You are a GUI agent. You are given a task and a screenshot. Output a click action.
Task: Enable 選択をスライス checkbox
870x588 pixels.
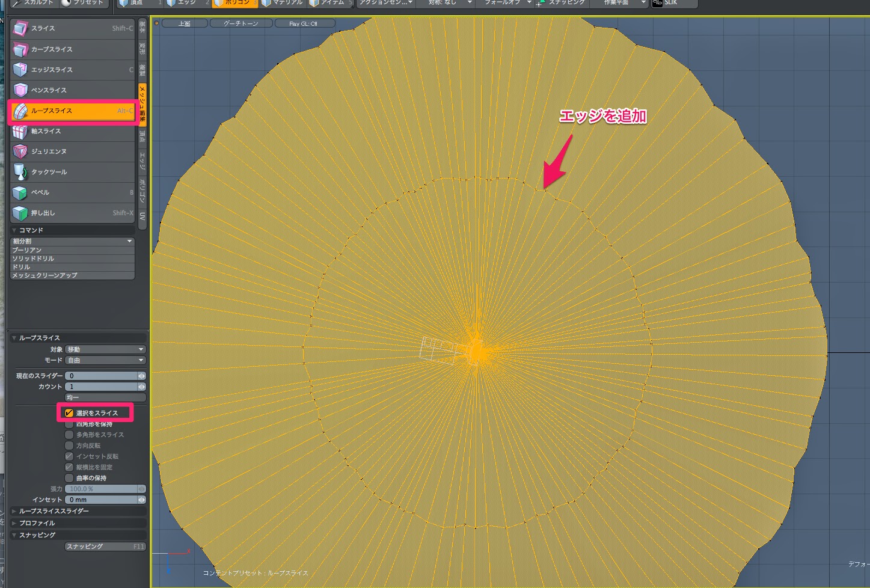(x=69, y=413)
